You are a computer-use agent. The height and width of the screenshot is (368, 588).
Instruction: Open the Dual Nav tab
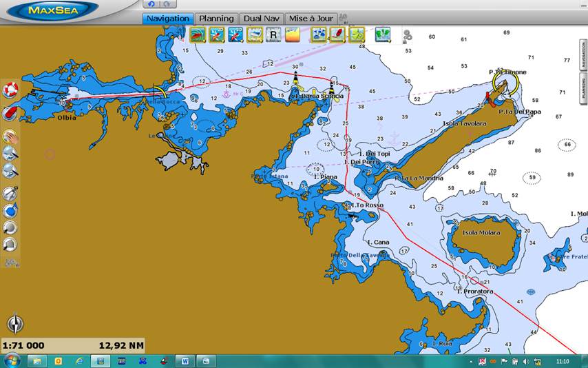(x=261, y=19)
